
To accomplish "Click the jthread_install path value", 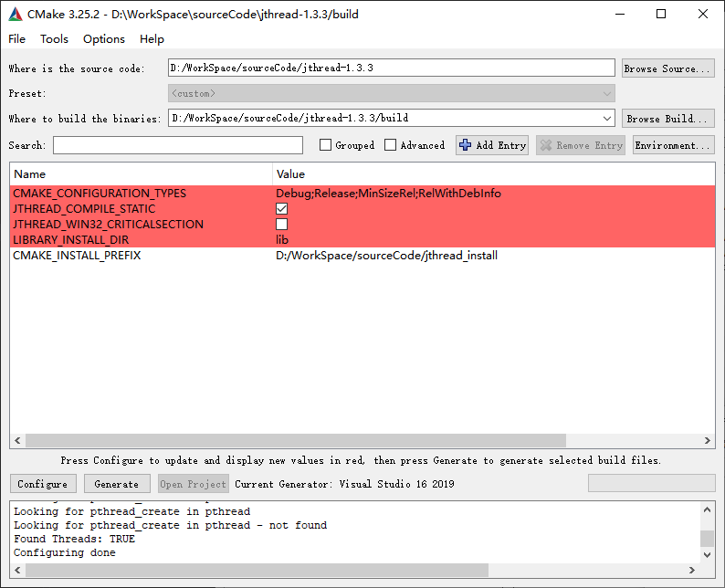I will 386,256.
